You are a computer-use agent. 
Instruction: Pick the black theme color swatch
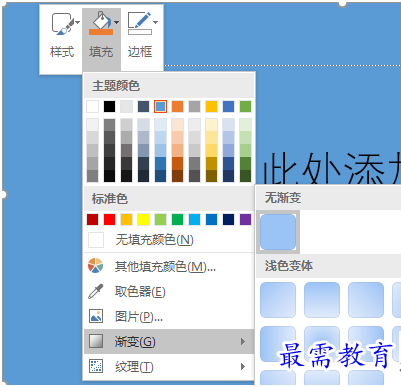click(x=109, y=106)
